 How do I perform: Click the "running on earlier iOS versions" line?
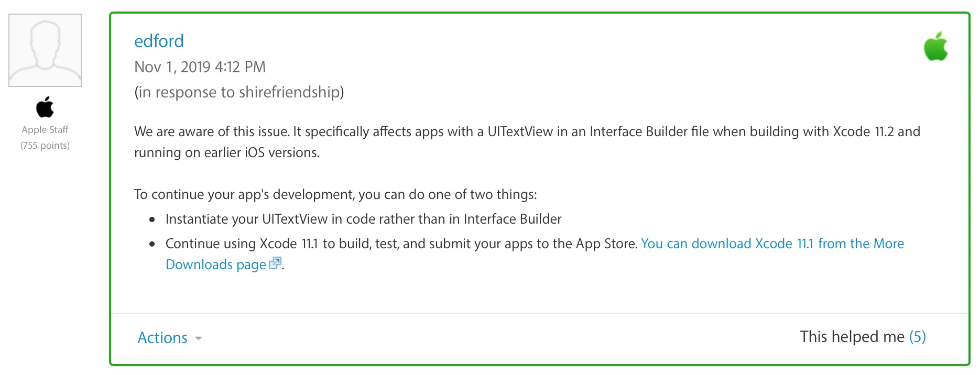(x=226, y=152)
